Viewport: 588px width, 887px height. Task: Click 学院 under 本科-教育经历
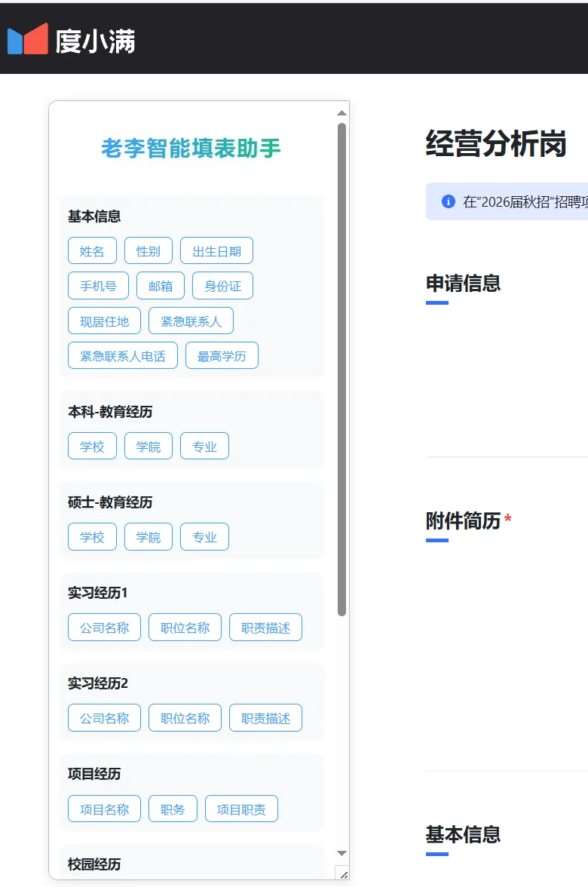pyautogui.click(x=148, y=446)
